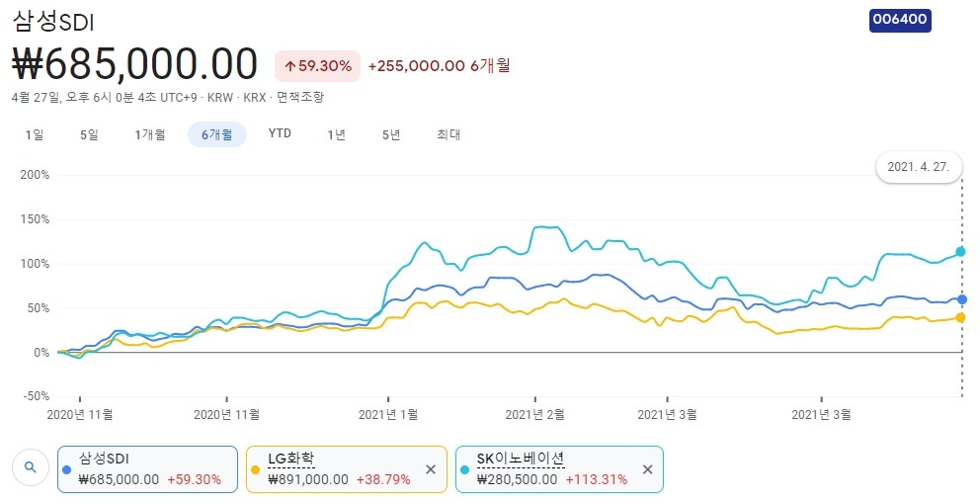
Task: Click the 2021년 2월 x-axis label
Action: click(535, 414)
